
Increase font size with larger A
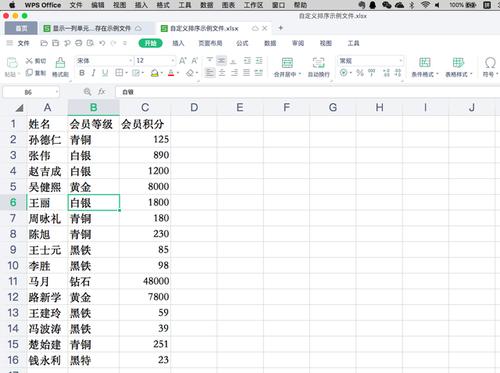coord(183,61)
